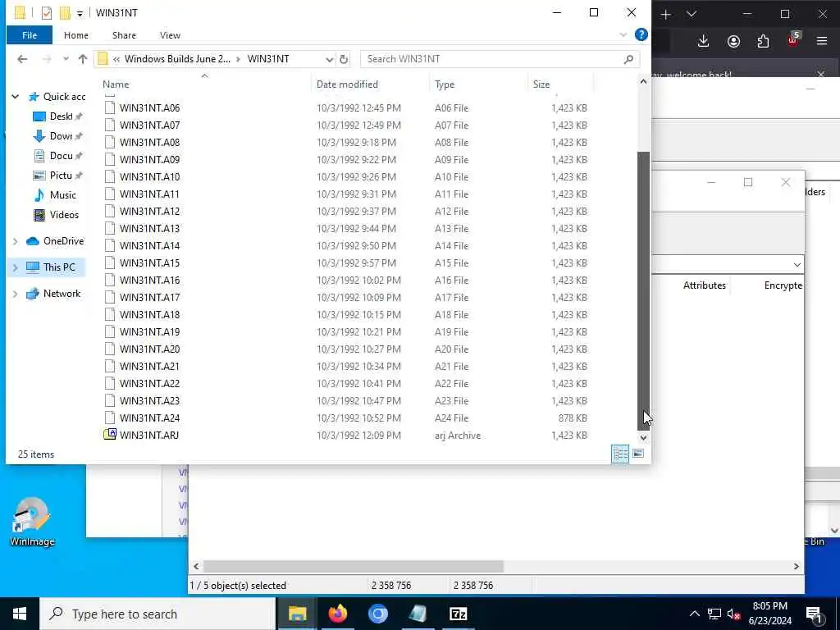This screenshot has width=840, height=630.
Task: Collapse the Quick access tree node
Action: coord(16,97)
